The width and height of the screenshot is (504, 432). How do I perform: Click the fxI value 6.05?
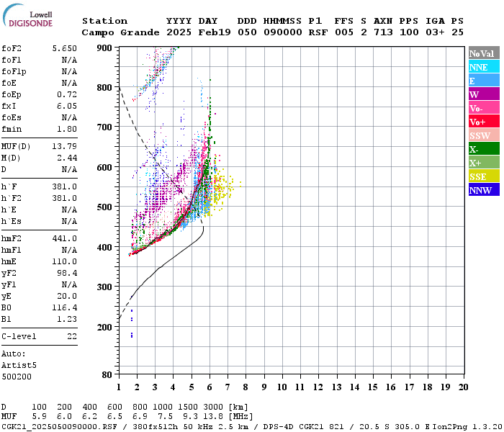click(x=67, y=106)
